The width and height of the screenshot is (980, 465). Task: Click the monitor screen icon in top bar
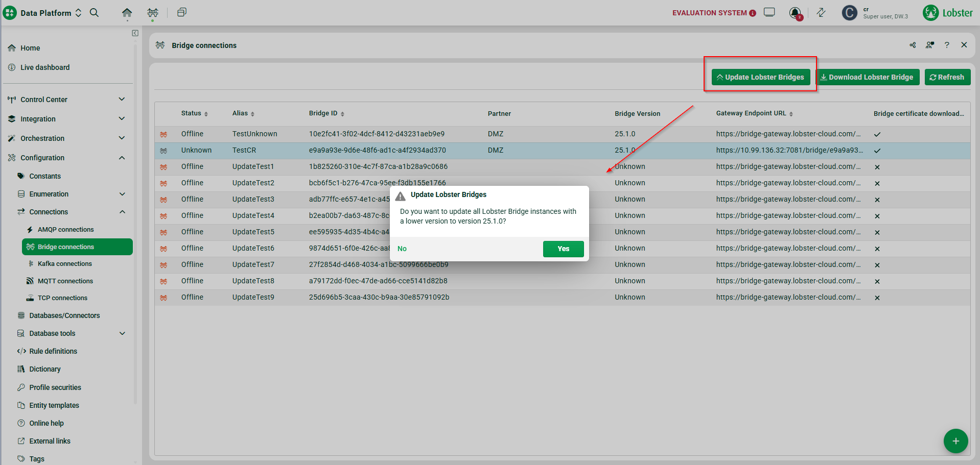pyautogui.click(x=769, y=13)
